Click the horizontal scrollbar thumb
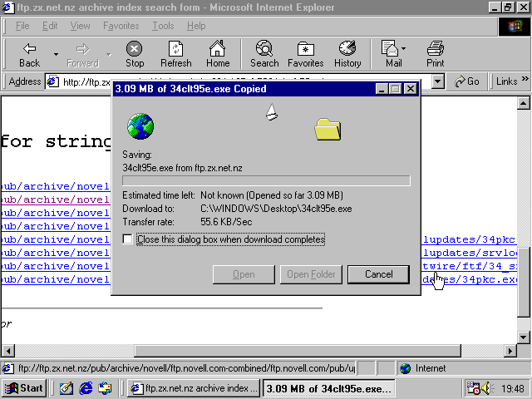The height and width of the screenshot is (399, 532). click(298, 351)
